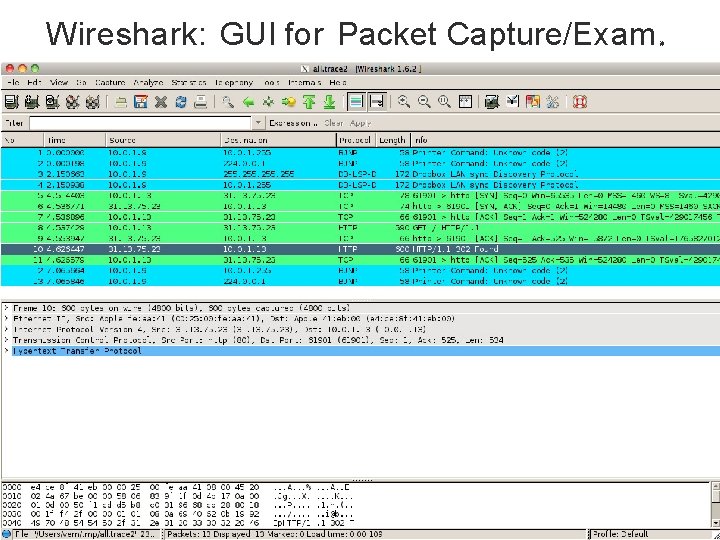The image size is (720, 540).
Task: Open the Statistics menu
Action: (x=189, y=83)
